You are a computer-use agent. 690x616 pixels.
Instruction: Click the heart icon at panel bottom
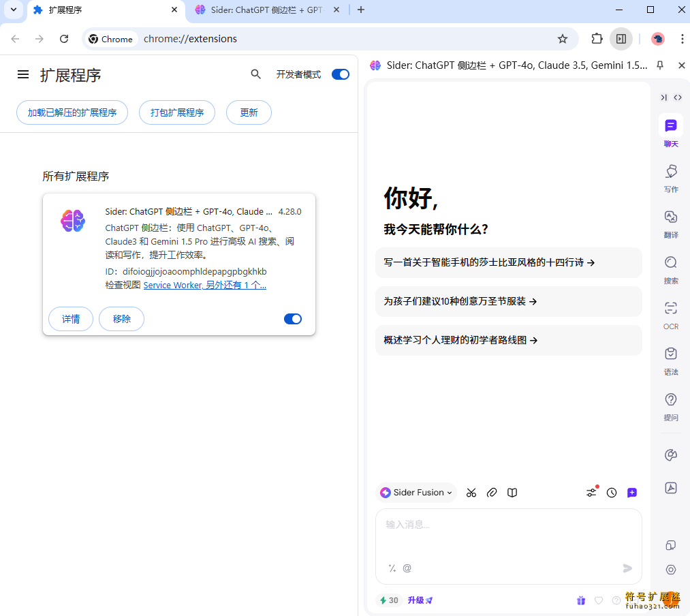(599, 600)
